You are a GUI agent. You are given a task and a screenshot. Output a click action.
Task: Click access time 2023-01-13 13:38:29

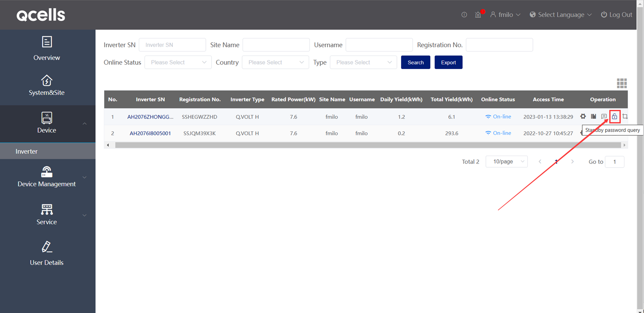point(548,116)
